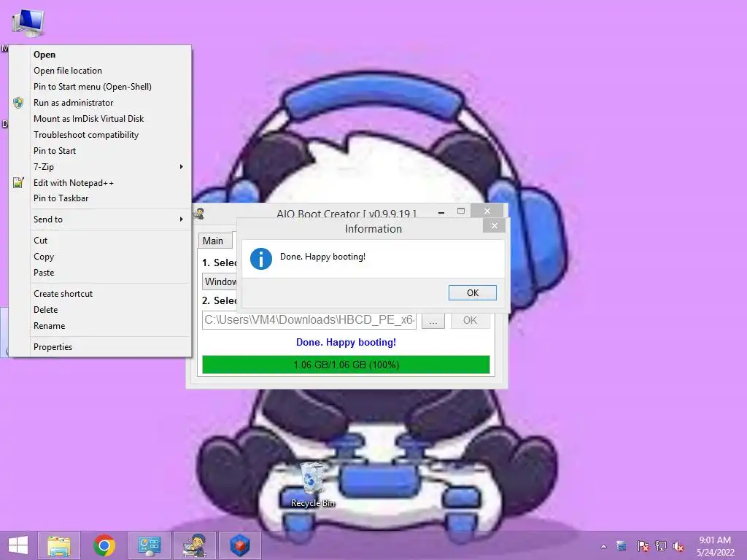
Task: Select Edit with Notepad++
Action: [x=101, y=183]
